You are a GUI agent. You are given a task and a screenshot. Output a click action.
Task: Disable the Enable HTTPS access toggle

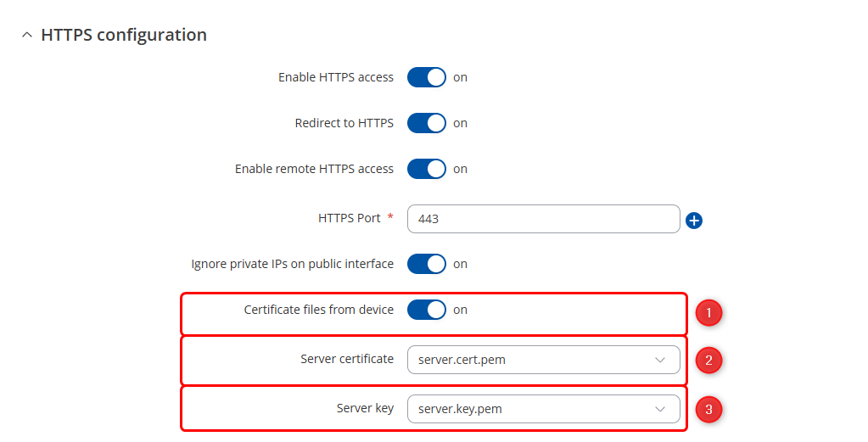(x=426, y=78)
